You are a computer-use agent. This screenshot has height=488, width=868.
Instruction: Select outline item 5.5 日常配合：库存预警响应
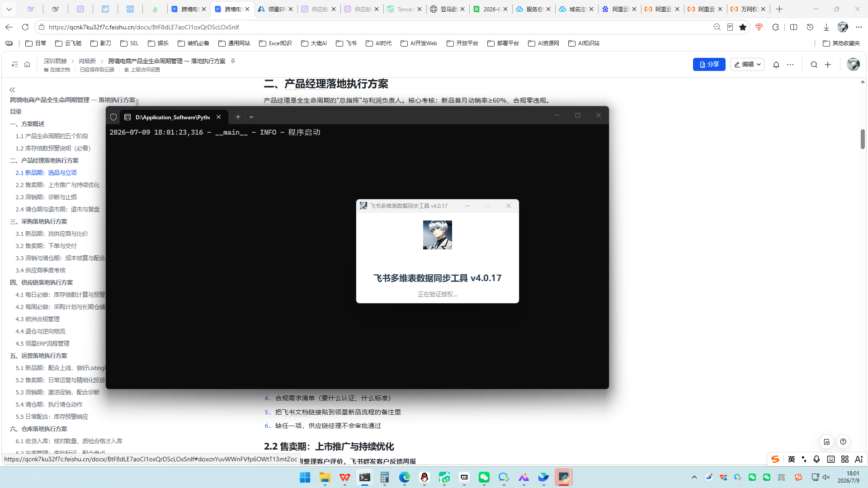52,417
